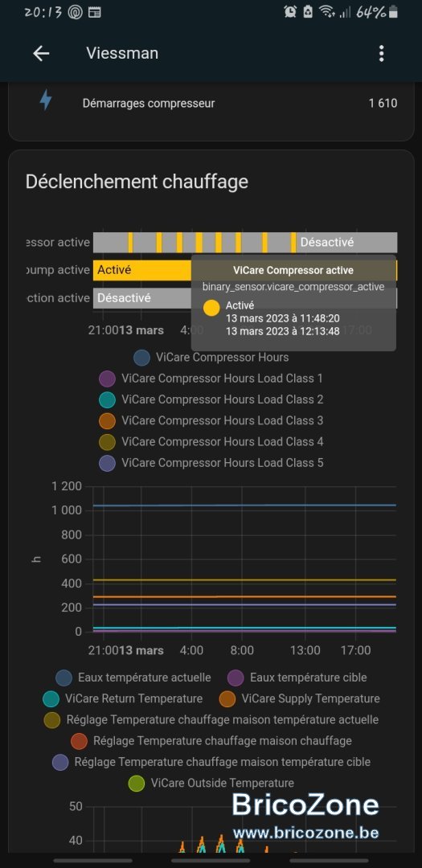Tap the yellow Activé dot in tooltip
Screen dimensions: 422x868
[x=211, y=308]
